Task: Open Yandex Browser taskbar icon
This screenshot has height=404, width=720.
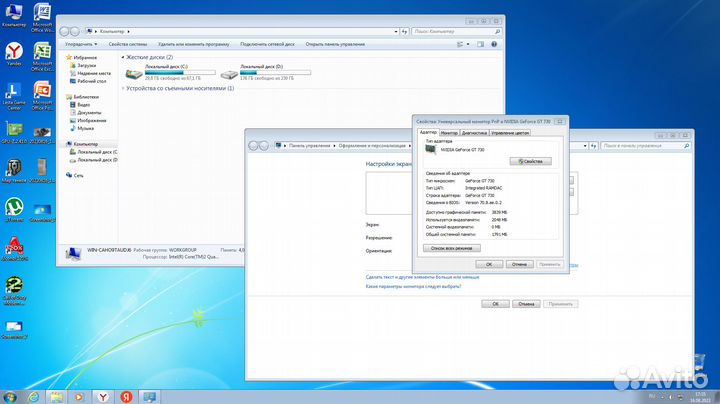Action: [103, 397]
